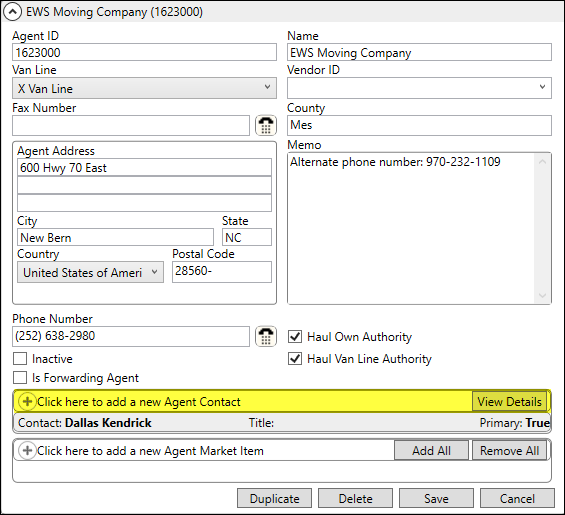Click the Duplicate button
The image size is (565, 515).
pos(274,498)
